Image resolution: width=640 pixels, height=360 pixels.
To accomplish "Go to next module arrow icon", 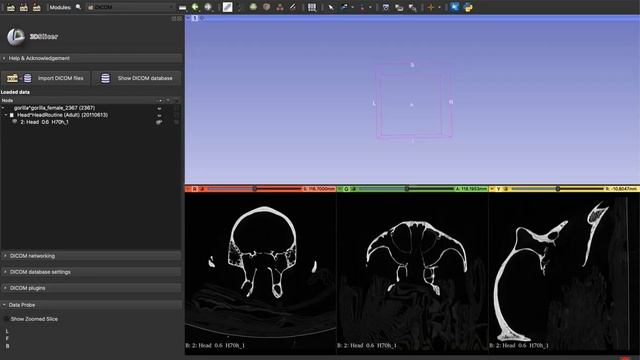I will coord(208,7).
